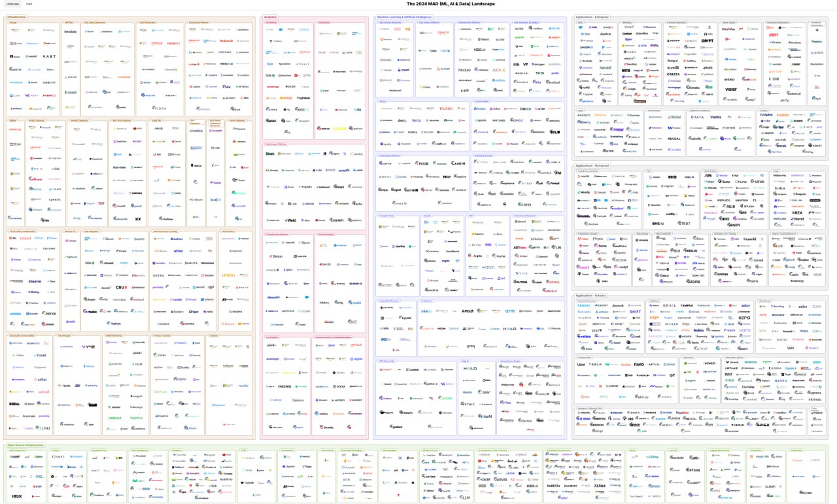This screenshot has width=837, height=504.
Task: Select the Lambda logo in GPU Cloud
Action: 411,369
